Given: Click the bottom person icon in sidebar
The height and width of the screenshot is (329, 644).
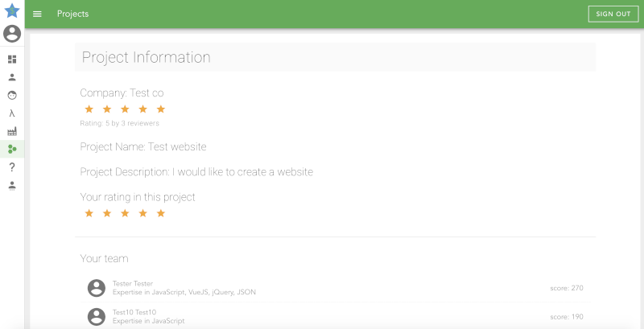Looking at the screenshot, I should (x=12, y=185).
